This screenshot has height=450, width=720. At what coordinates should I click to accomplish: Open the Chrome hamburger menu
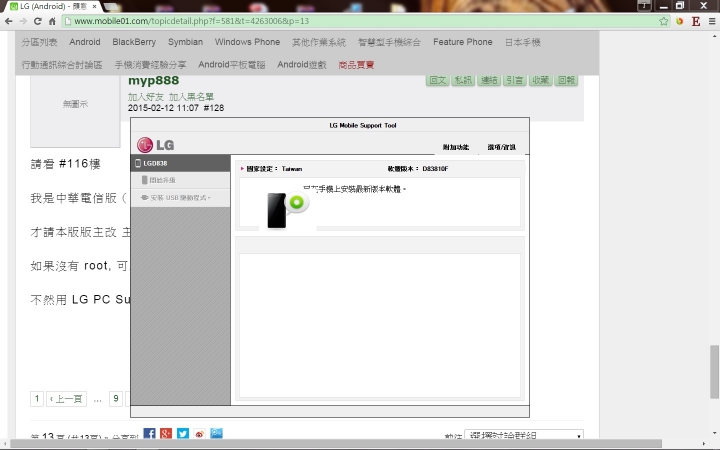click(712, 21)
